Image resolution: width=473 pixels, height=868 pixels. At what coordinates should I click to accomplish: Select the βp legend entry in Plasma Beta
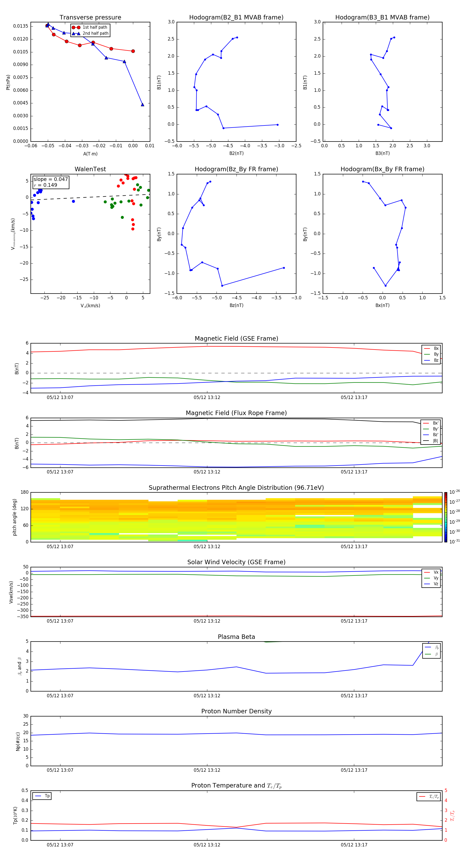431,647
